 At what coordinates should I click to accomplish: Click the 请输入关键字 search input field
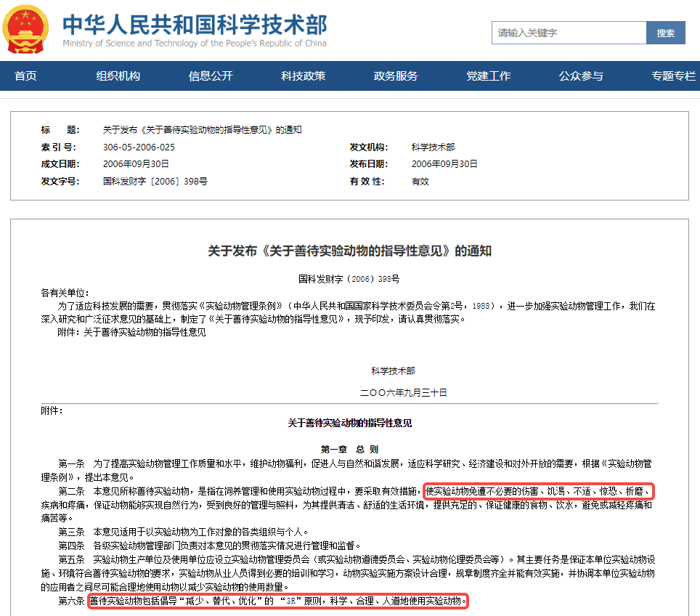(569, 33)
